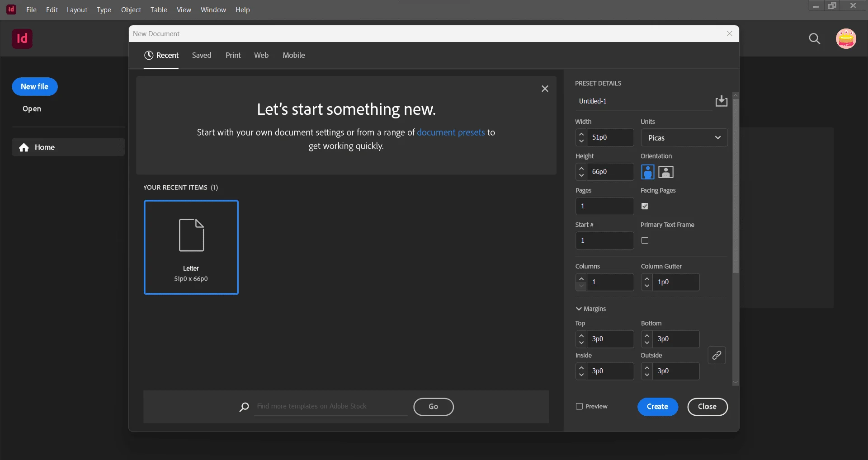This screenshot has height=460, width=868.
Task: Open the Units dropdown showing Picas
Action: click(684, 137)
